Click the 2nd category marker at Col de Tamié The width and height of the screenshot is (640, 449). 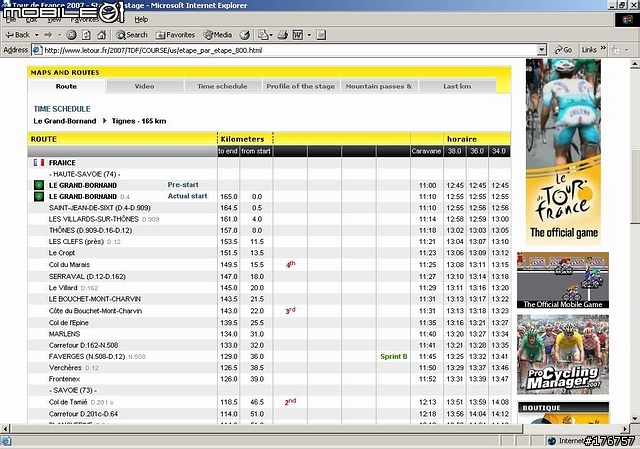coord(290,402)
